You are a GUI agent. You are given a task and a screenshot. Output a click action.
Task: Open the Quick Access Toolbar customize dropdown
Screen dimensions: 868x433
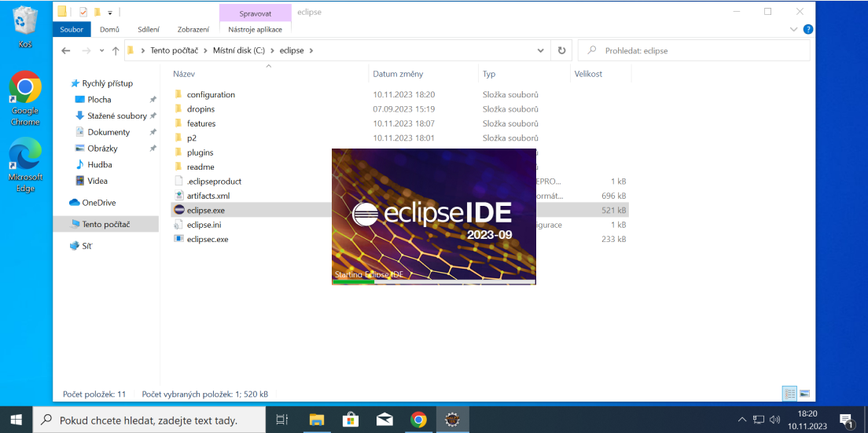point(110,12)
